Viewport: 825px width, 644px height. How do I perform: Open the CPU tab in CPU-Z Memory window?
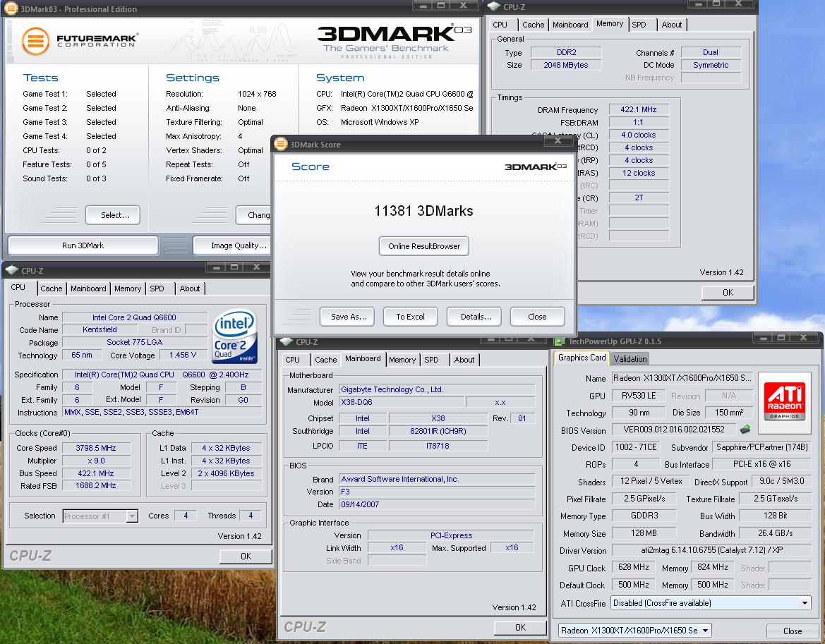pyautogui.click(x=500, y=25)
